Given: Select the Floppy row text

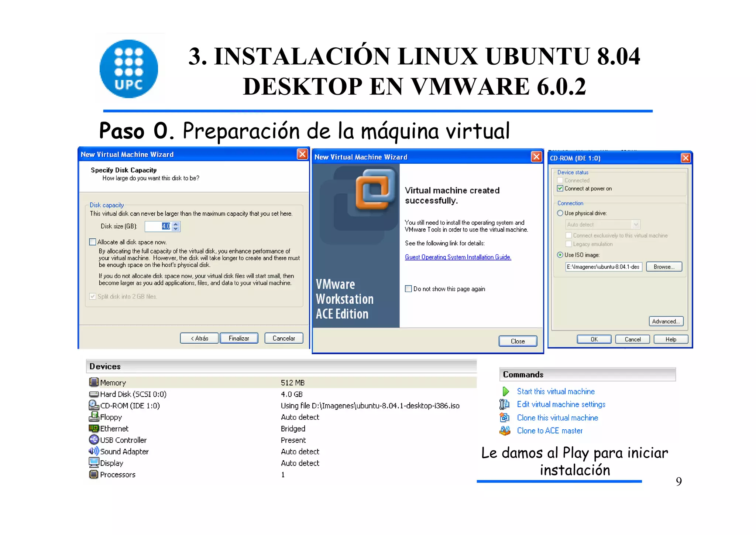Looking at the screenshot, I should coord(111,417).
